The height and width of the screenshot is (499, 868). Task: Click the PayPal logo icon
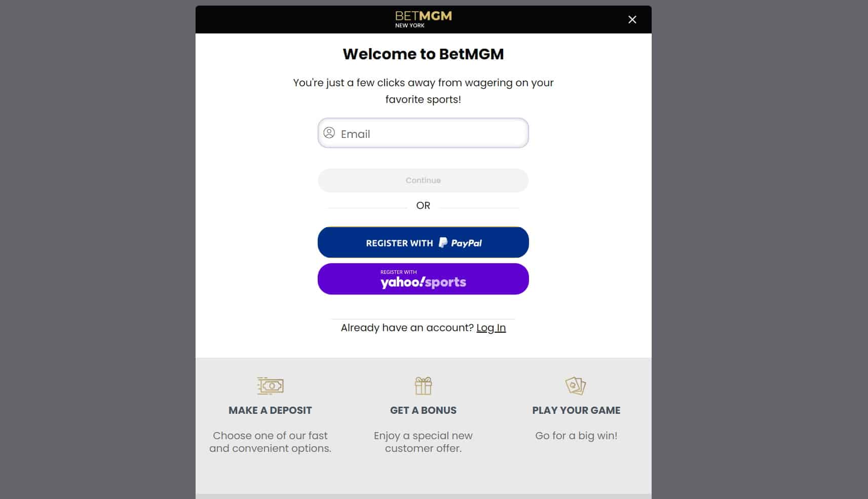pos(443,243)
